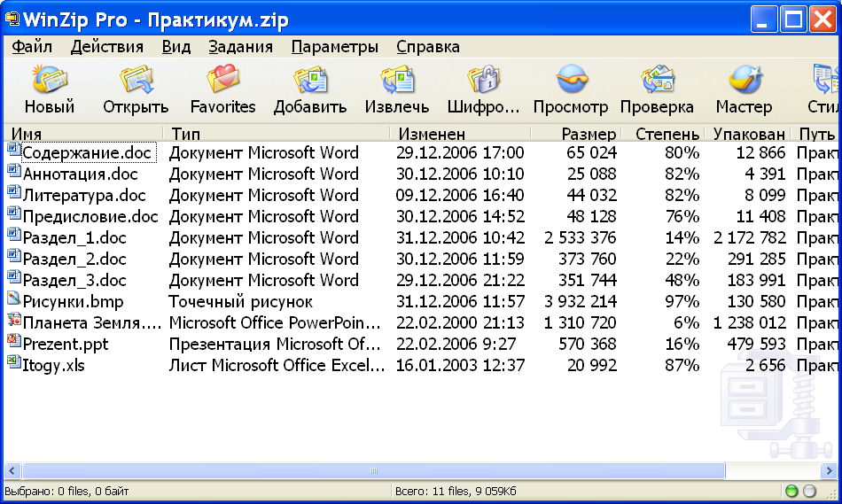Click the Проверка toolbar icon
842x504 pixels.
[658, 80]
